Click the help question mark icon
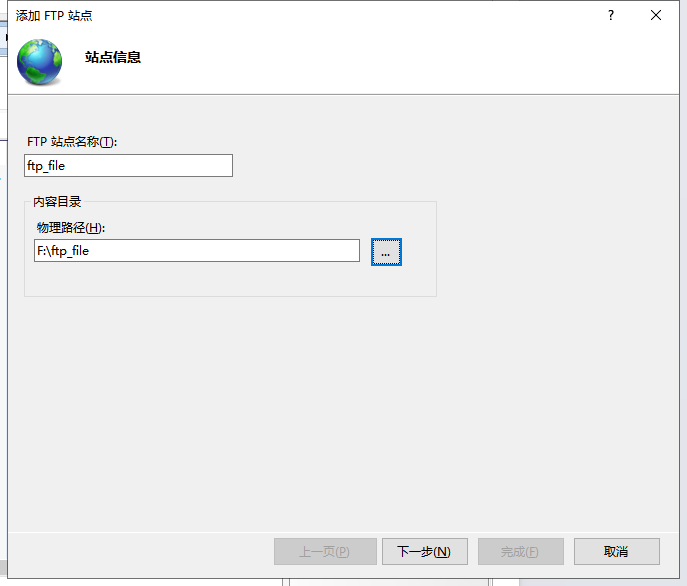The width and height of the screenshot is (687, 586). (611, 15)
